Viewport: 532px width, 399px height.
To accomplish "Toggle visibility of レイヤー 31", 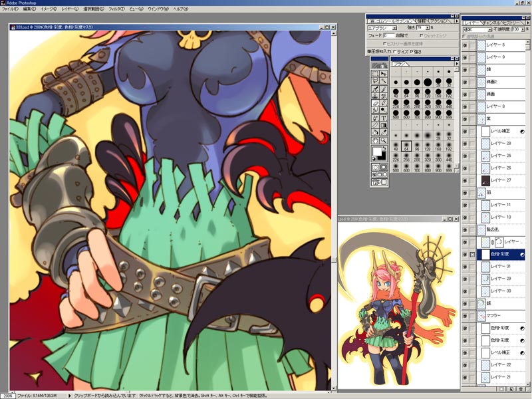I will (465, 267).
